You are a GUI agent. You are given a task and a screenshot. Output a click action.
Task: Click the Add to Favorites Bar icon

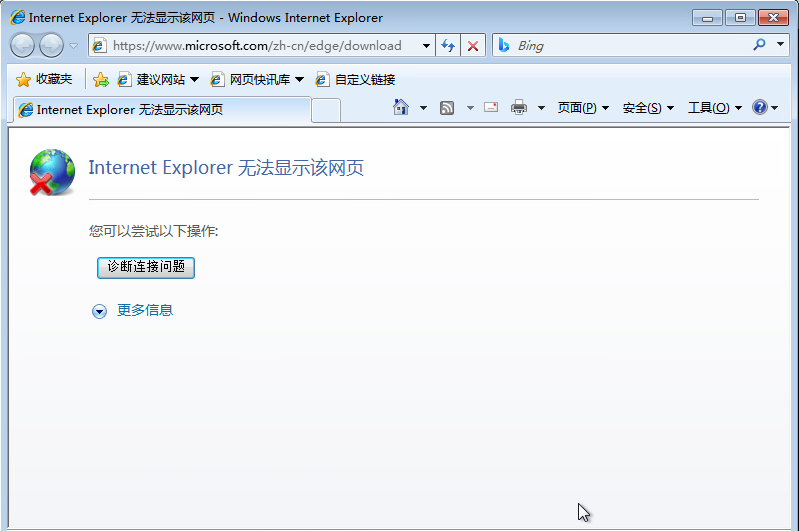[101, 79]
